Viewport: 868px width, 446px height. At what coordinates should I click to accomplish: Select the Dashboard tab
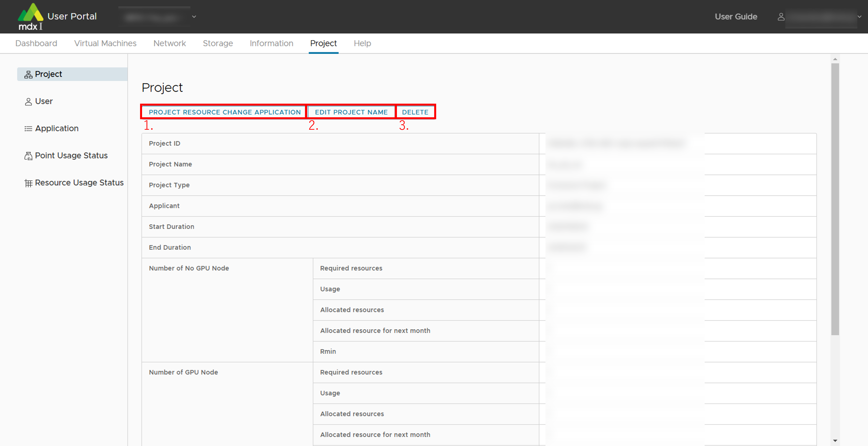[x=36, y=43]
